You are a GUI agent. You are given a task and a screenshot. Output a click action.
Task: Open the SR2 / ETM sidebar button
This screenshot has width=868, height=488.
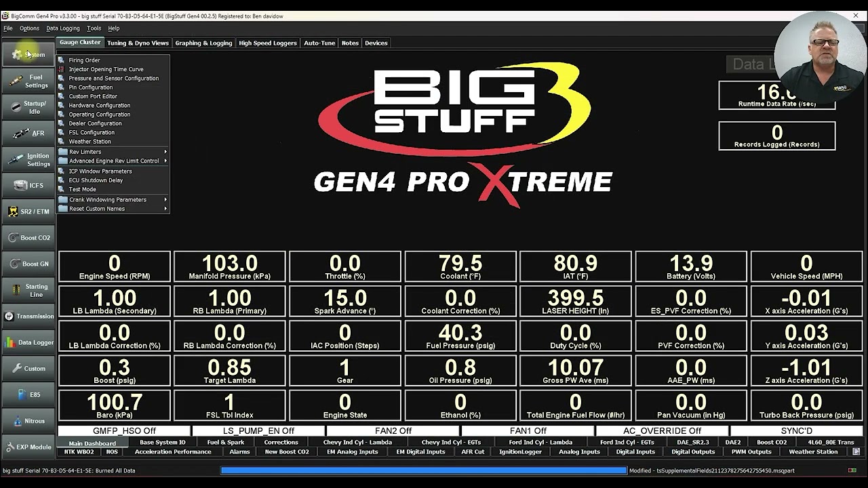[28, 211]
